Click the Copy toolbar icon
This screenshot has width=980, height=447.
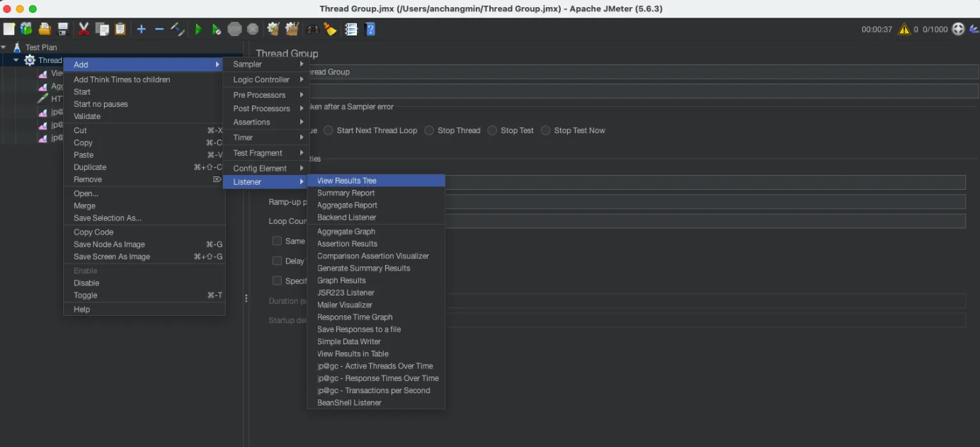coord(102,29)
